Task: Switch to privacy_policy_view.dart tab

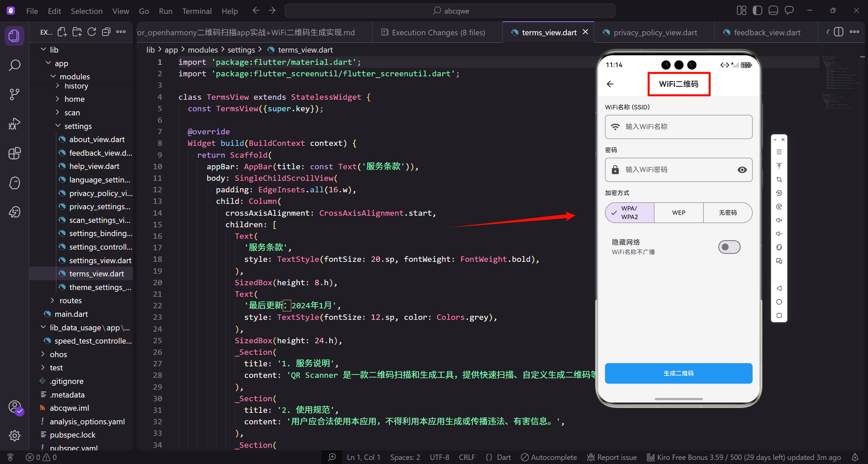Action: [655, 33]
